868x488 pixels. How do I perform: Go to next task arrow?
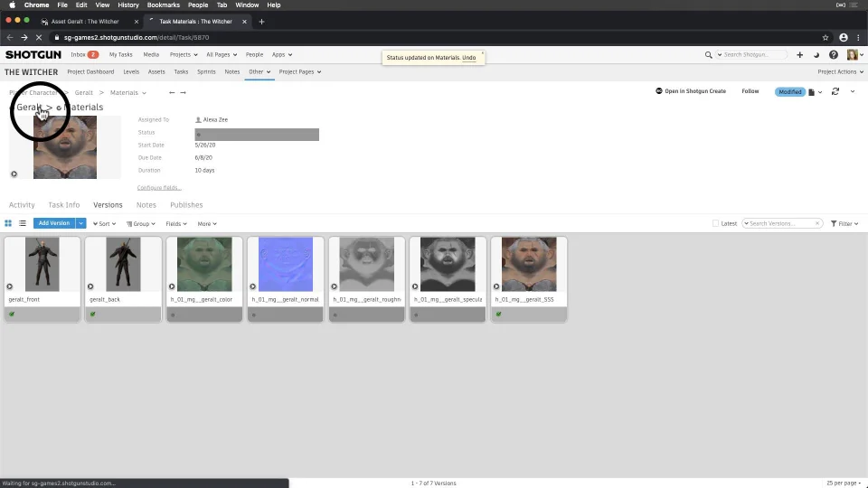184,92
